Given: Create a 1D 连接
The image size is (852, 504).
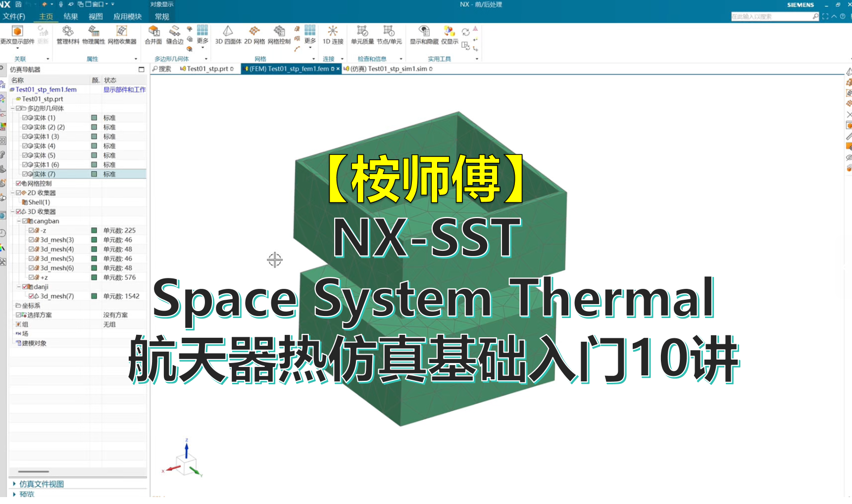Looking at the screenshot, I should 333,34.
